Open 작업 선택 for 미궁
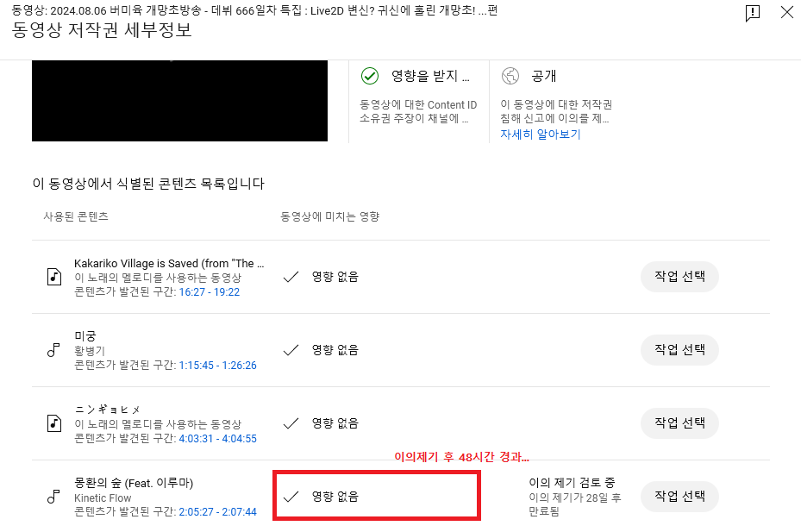801x532 pixels. point(679,350)
